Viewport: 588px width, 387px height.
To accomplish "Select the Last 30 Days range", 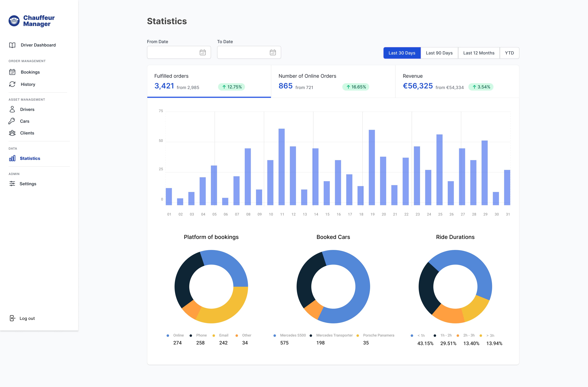I will point(402,53).
